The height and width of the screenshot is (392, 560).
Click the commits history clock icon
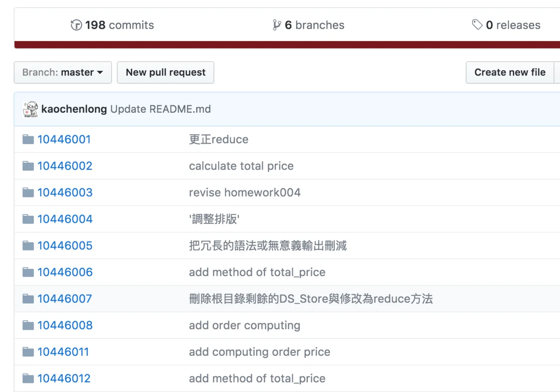pyautogui.click(x=76, y=25)
